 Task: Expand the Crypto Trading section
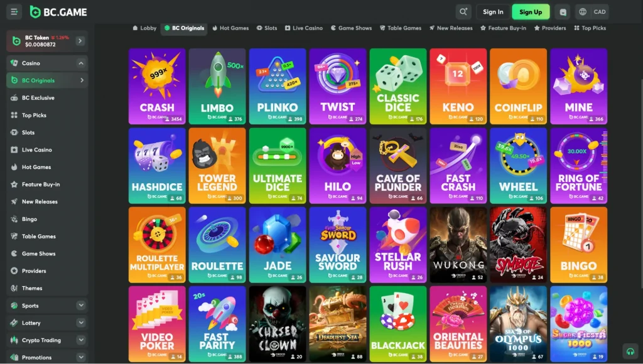click(x=81, y=340)
